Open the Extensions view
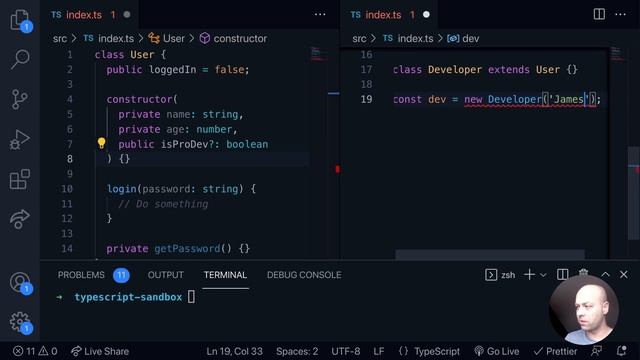The width and height of the screenshot is (640, 360). coord(20,179)
